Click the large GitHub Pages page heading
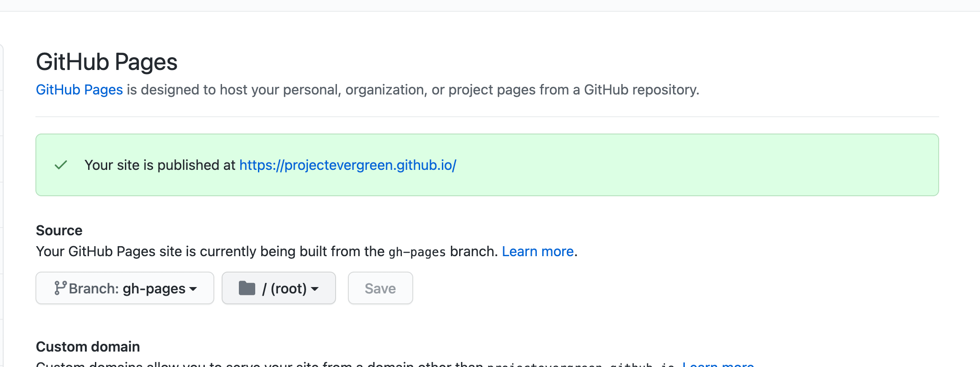The width and height of the screenshot is (980, 367). [x=106, y=62]
